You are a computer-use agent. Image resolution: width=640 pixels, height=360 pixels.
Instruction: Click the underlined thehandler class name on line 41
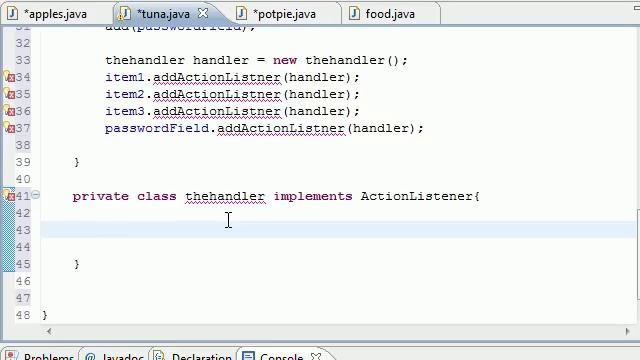click(225, 196)
